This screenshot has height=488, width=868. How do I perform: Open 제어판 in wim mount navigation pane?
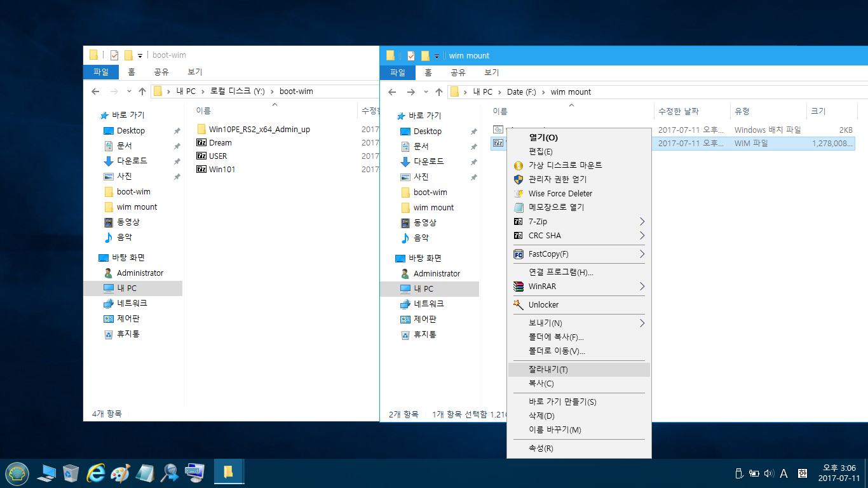tap(425, 319)
